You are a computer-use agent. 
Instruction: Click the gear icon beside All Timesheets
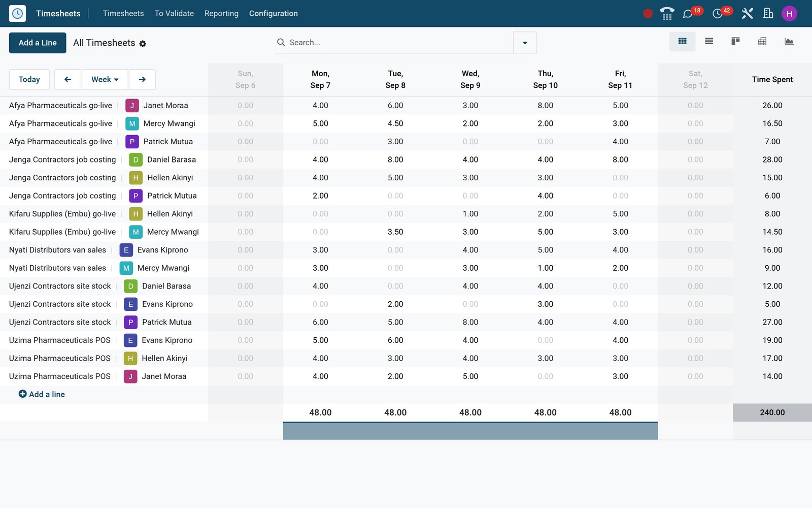(x=143, y=44)
